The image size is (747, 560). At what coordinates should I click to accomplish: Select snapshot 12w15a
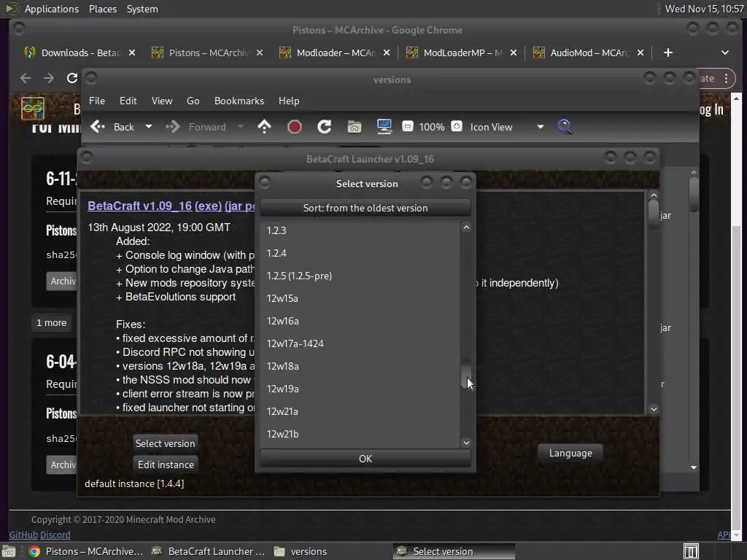click(x=359, y=298)
